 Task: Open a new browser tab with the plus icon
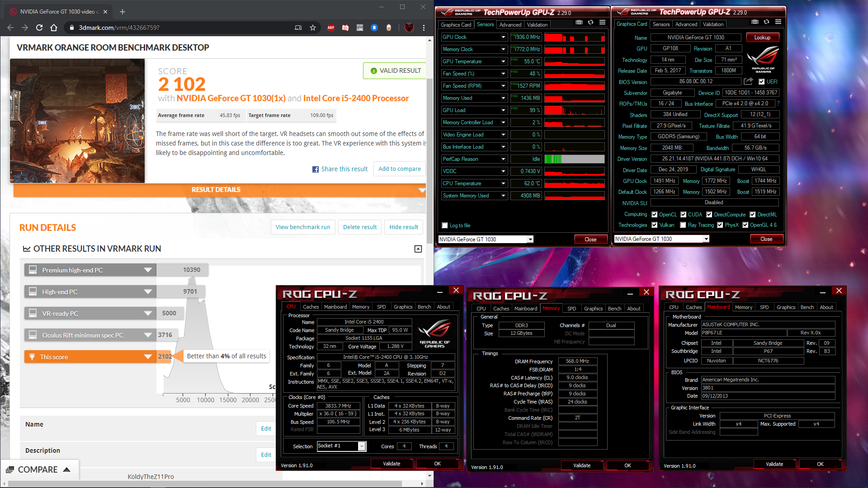(123, 12)
